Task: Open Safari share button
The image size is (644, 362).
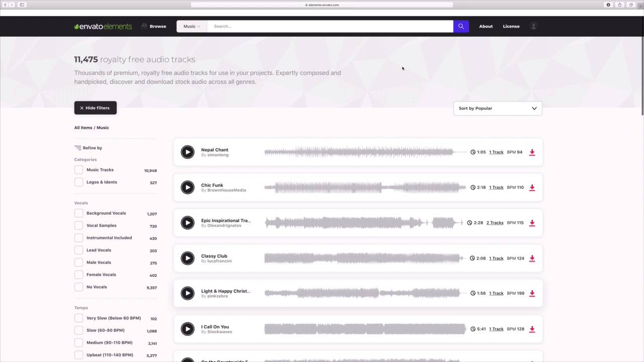Action: [619, 5]
